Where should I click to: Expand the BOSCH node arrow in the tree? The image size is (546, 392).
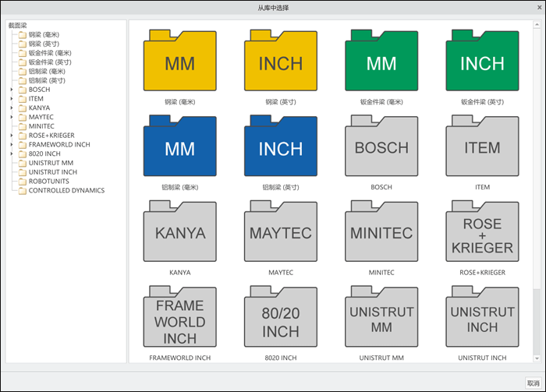pyautogui.click(x=12, y=90)
